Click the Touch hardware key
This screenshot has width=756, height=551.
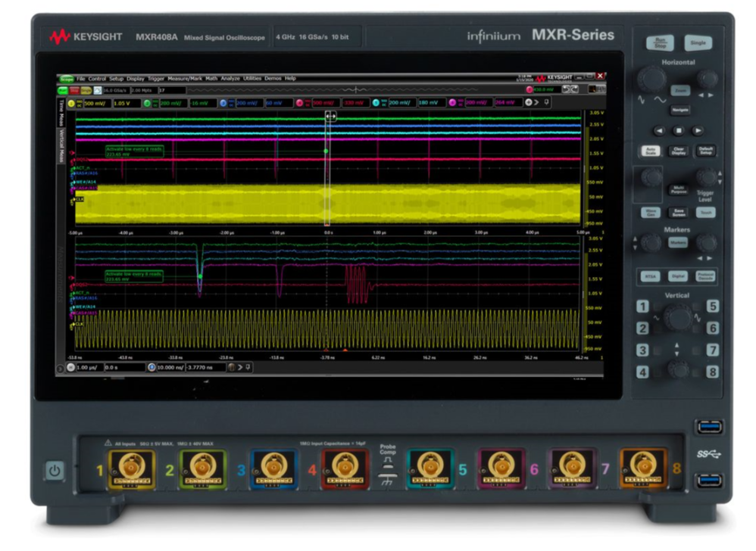[x=706, y=213]
